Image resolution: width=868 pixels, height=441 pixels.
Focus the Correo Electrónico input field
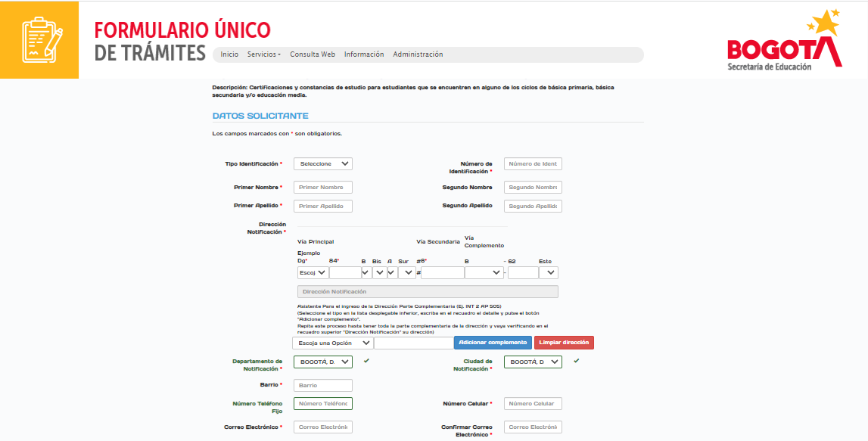pos(322,427)
